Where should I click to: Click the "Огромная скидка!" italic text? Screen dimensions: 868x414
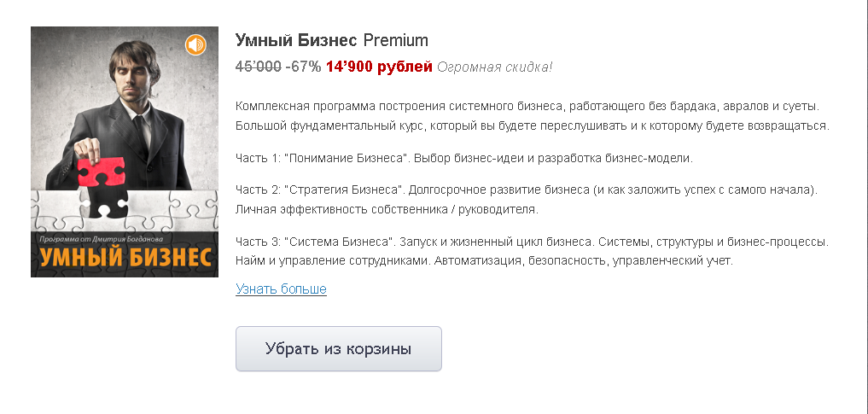pos(494,67)
